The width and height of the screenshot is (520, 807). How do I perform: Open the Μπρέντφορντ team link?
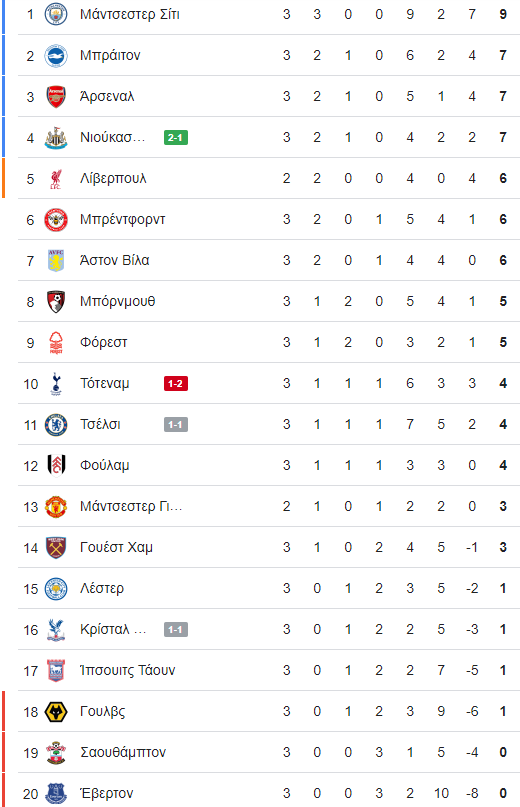(123, 220)
